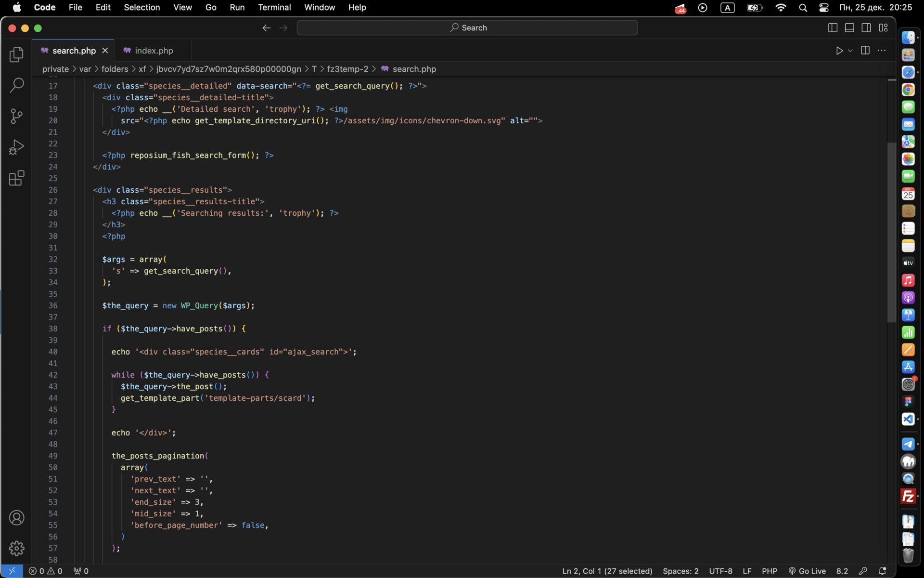Split the editor right

tap(865, 51)
